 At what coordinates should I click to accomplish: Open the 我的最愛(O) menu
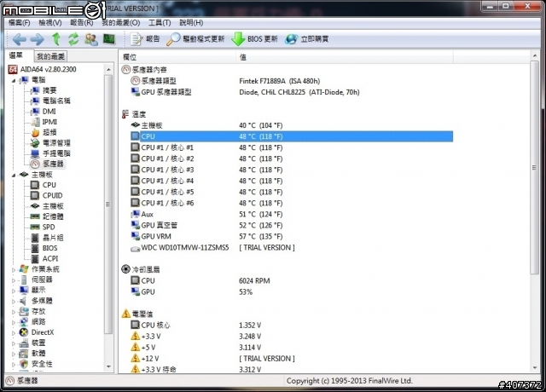pyautogui.click(x=121, y=23)
